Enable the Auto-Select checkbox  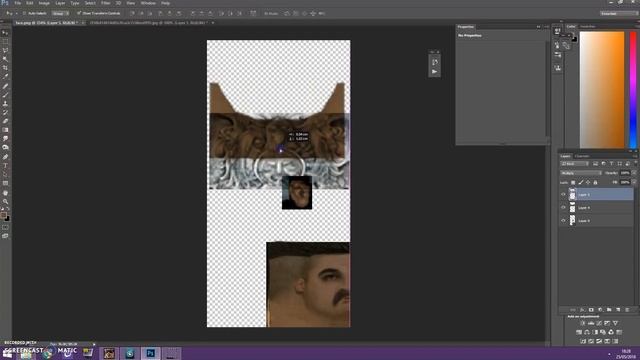[x=24, y=13]
